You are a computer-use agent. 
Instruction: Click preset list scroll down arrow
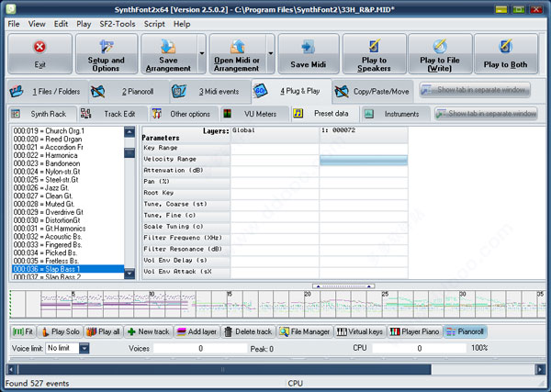[129, 274]
